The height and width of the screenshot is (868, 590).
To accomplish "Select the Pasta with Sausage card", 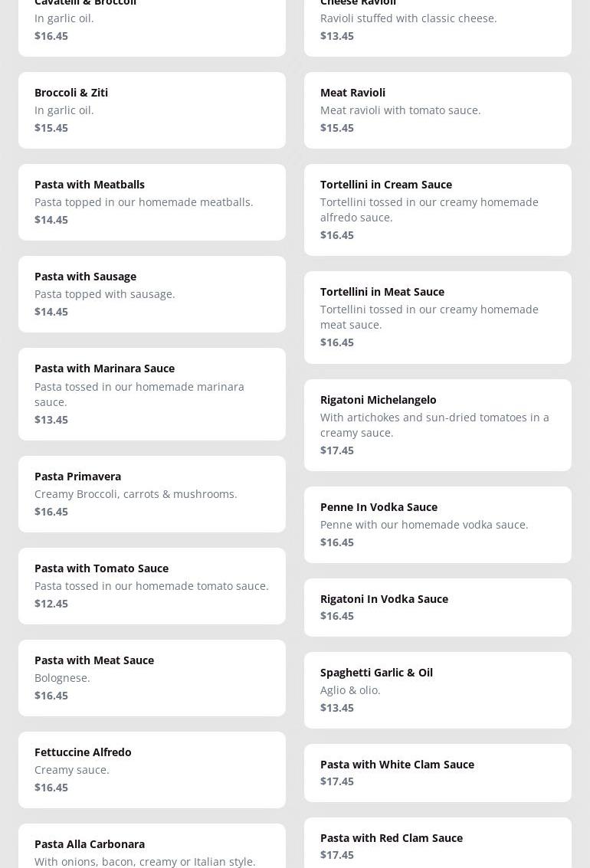I will pos(152,294).
